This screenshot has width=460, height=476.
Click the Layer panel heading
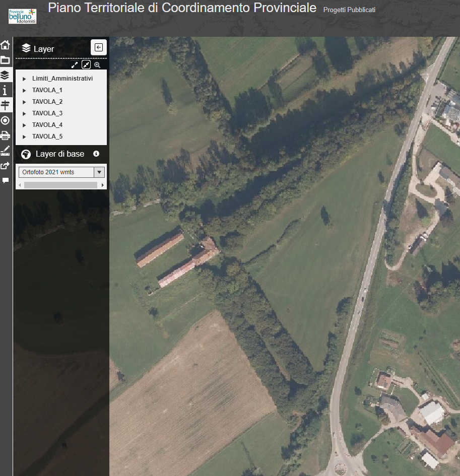(x=44, y=49)
